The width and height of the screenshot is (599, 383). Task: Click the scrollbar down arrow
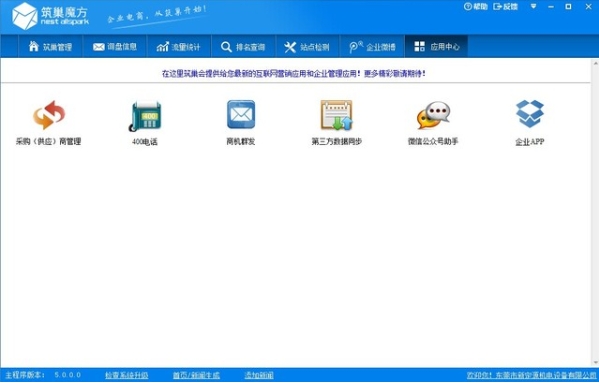[595, 362]
